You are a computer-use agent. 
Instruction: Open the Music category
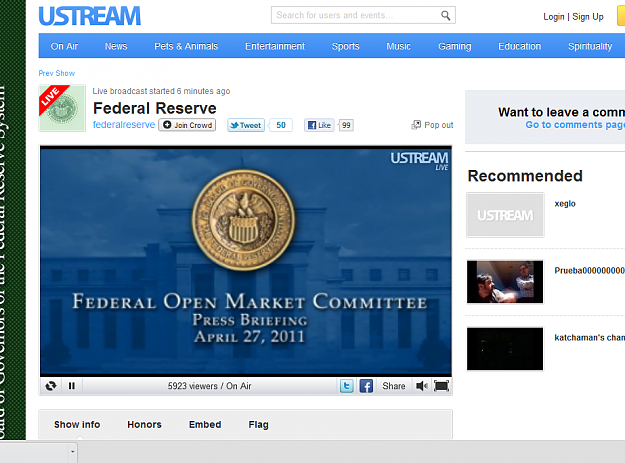pyautogui.click(x=398, y=46)
